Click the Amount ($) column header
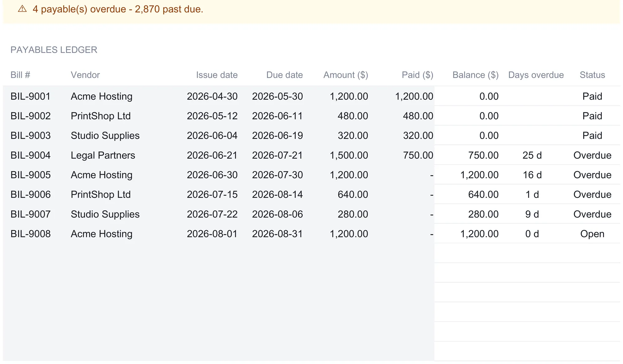Image resolution: width=623 pixels, height=364 pixels. click(x=346, y=75)
